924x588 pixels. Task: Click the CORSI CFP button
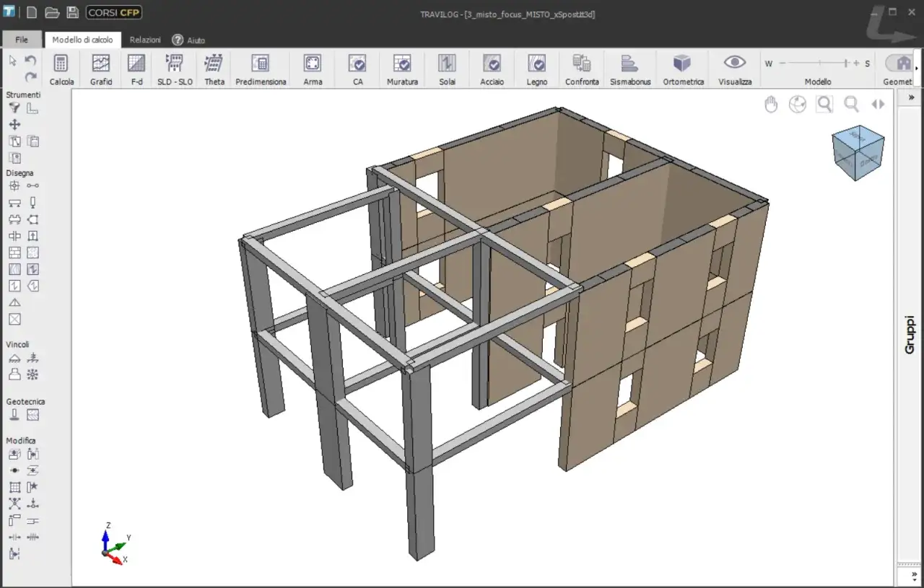click(114, 12)
